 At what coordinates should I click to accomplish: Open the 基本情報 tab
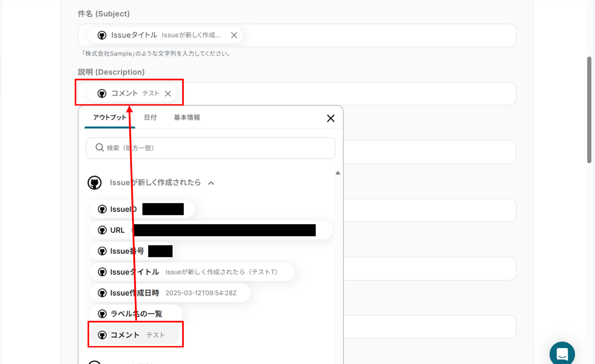tap(187, 117)
